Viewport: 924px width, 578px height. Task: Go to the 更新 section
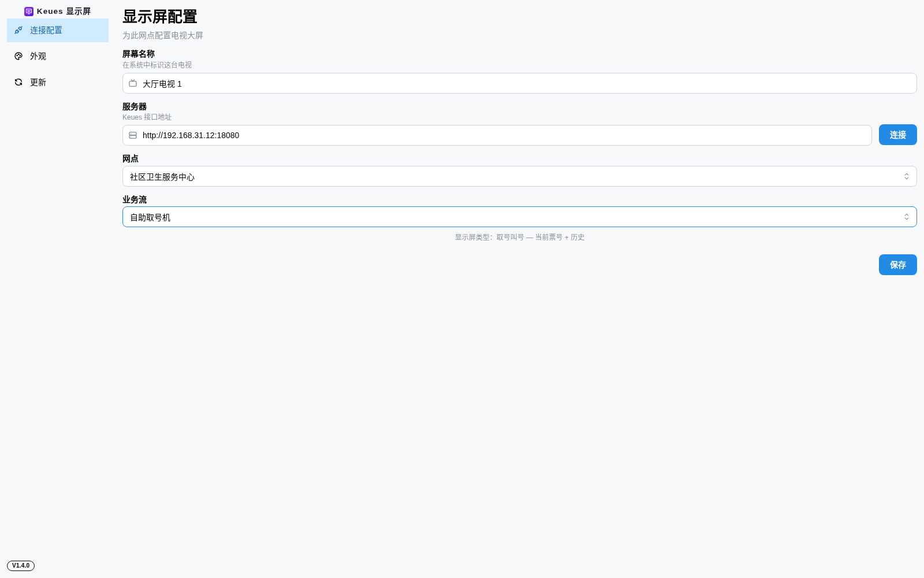point(58,82)
